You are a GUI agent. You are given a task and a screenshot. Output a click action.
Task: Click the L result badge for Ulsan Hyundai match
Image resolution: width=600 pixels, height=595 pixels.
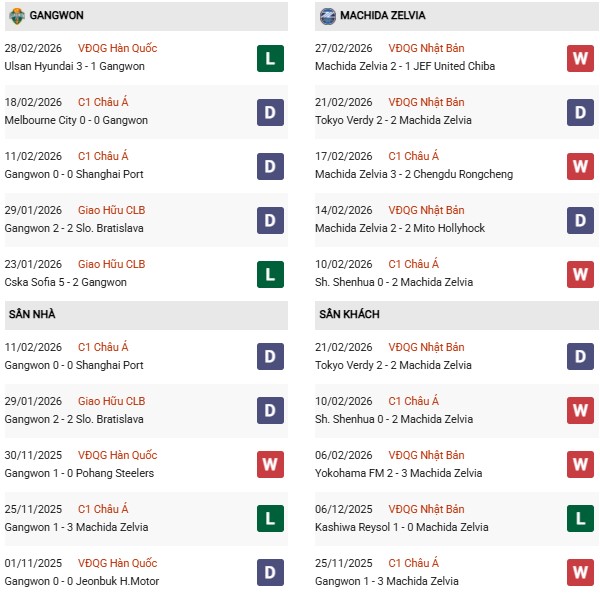pyautogui.click(x=270, y=58)
